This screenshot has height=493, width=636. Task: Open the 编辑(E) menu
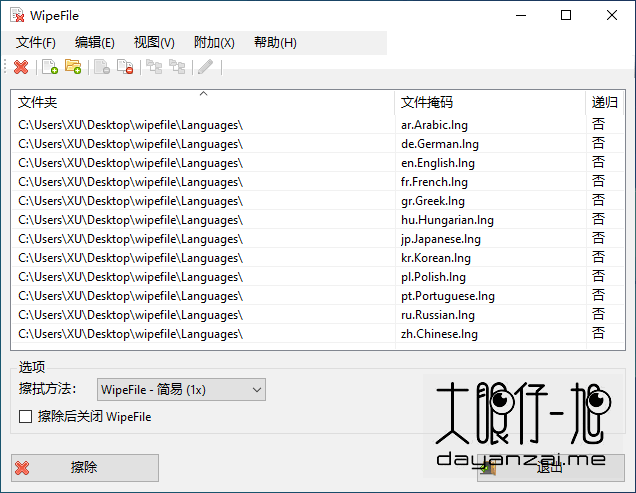(95, 43)
